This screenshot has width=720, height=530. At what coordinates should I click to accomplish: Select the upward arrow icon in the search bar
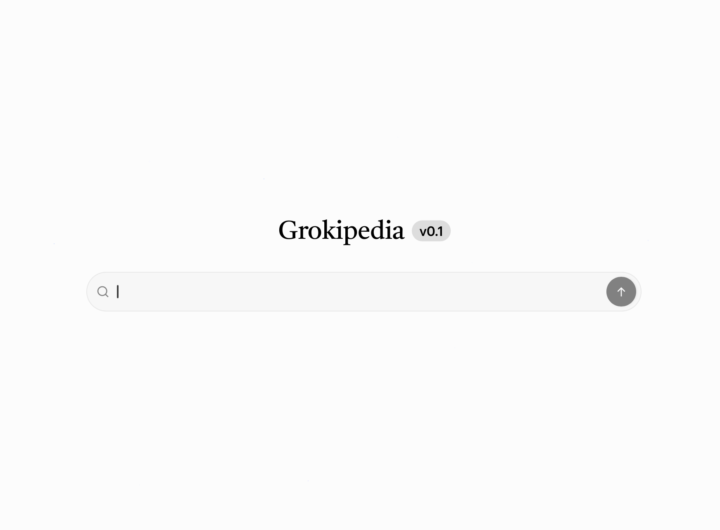click(621, 292)
